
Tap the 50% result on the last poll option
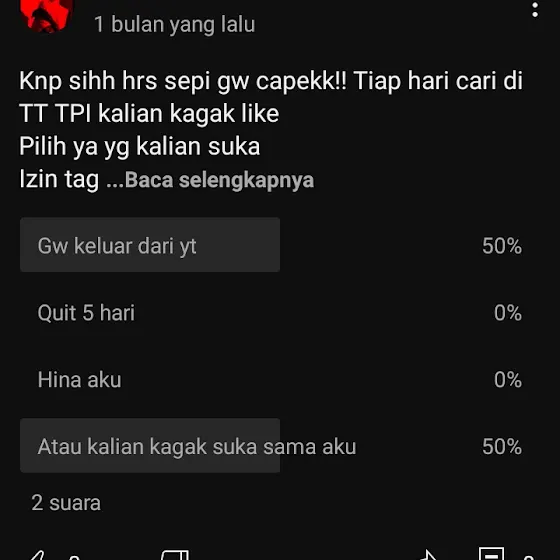click(502, 446)
